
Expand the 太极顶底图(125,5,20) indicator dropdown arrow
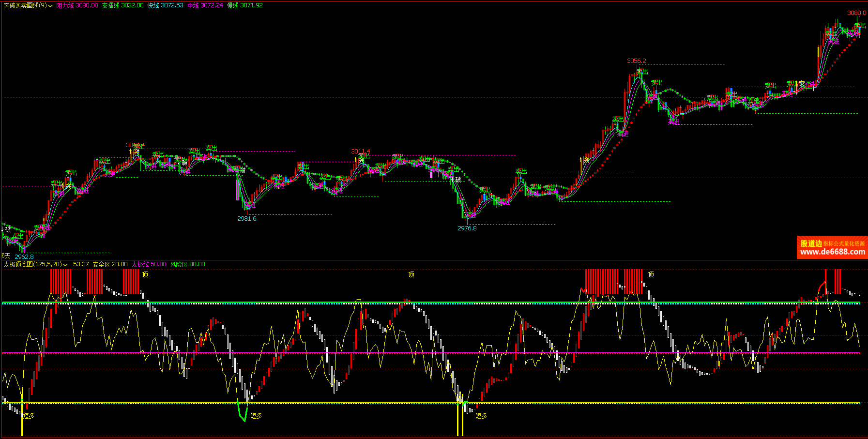point(65,265)
